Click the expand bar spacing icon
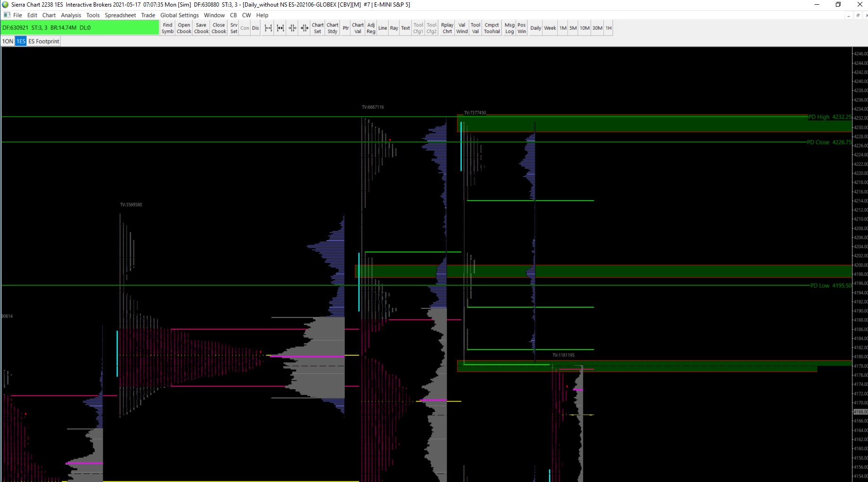868x482 pixels. pyautogui.click(x=281, y=28)
